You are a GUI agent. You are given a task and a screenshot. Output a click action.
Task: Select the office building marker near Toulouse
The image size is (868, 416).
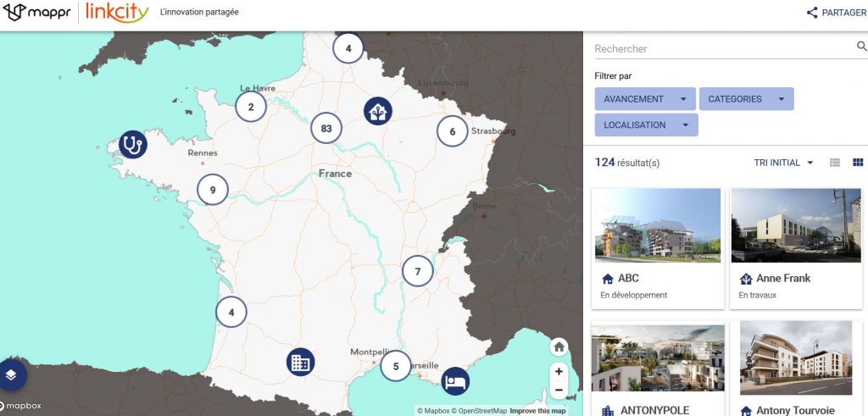point(300,363)
